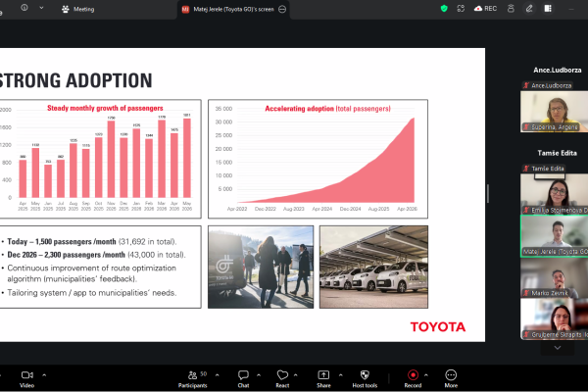Click 'Dec 2026 – 2,300 passengers /month' bullet
Image resolution: width=588 pixels, height=392 pixels.
(x=96, y=255)
